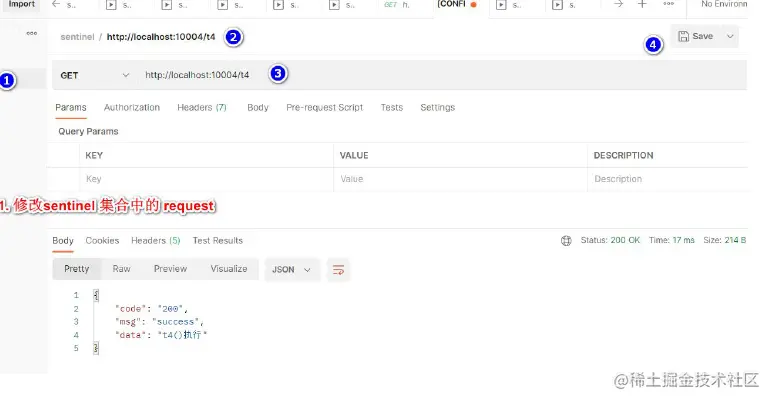Select the response Headers (5) tab
773x403 pixels.
155,241
